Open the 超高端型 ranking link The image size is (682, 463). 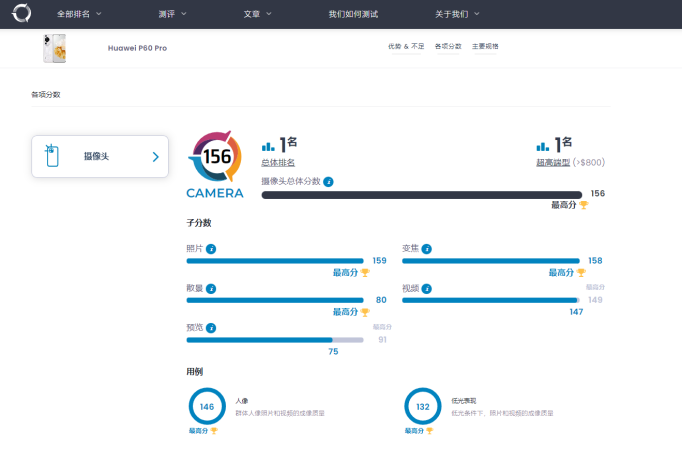click(x=553, y=162)
